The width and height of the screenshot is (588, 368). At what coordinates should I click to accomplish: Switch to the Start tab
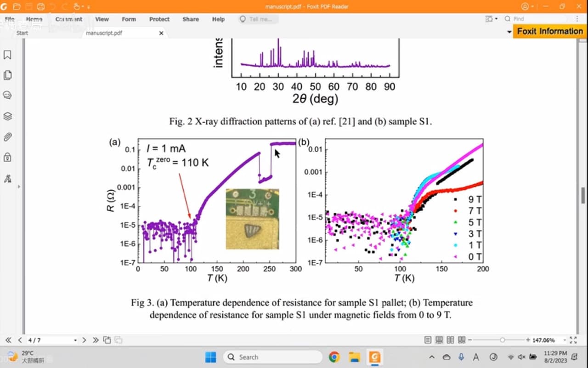tap(22, 33)
